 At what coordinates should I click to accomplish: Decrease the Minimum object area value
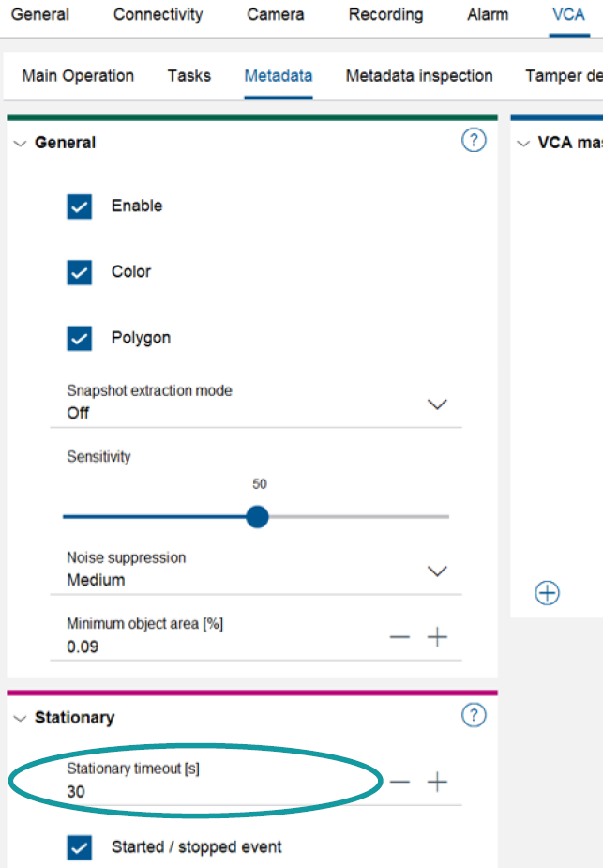coord(400,638)
